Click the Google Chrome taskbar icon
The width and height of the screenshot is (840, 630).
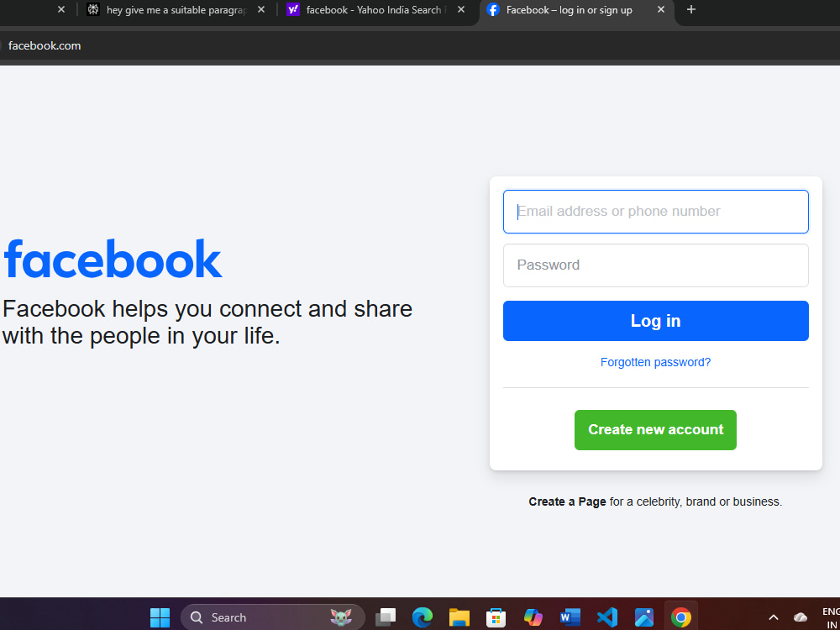(681, 617)
